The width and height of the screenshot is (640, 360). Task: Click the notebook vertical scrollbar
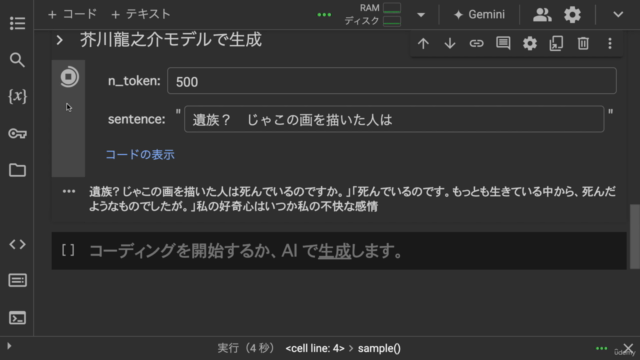click(x=635, y=236)
